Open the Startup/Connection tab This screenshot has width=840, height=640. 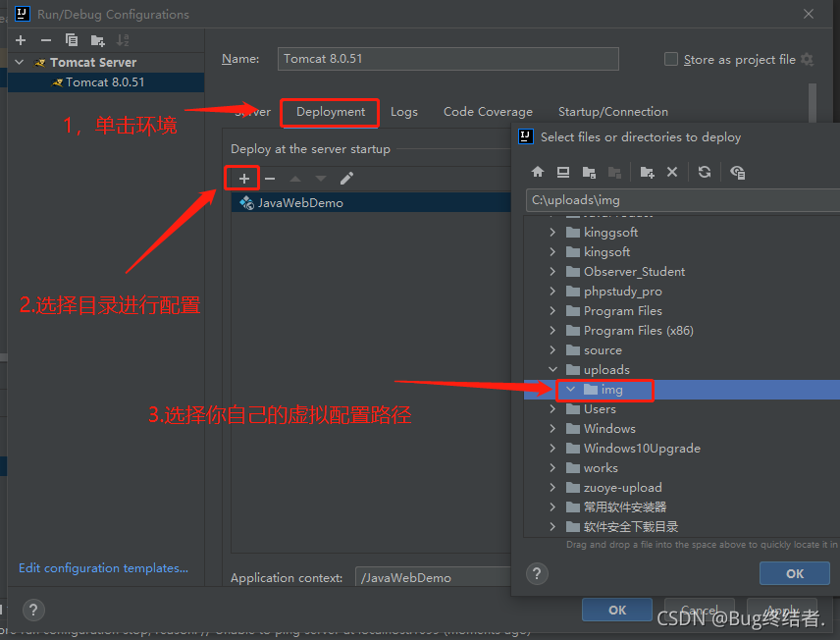tap(613, 112)
